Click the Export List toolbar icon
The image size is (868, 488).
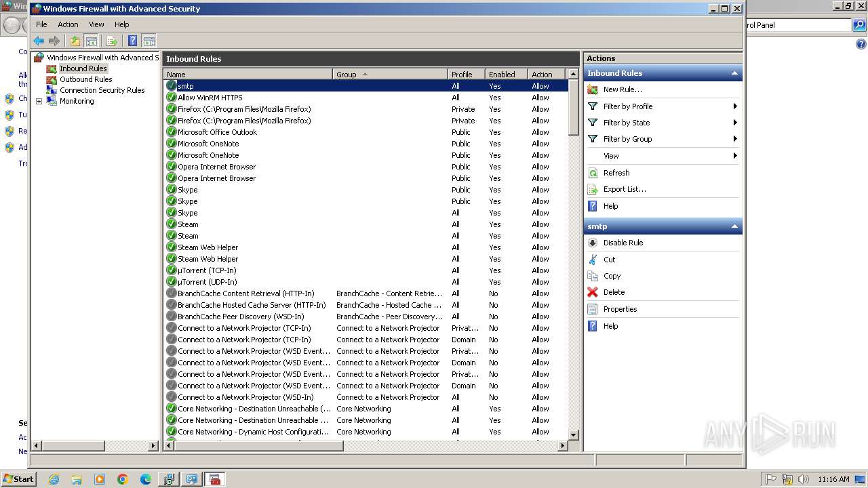tap(112, 41)
